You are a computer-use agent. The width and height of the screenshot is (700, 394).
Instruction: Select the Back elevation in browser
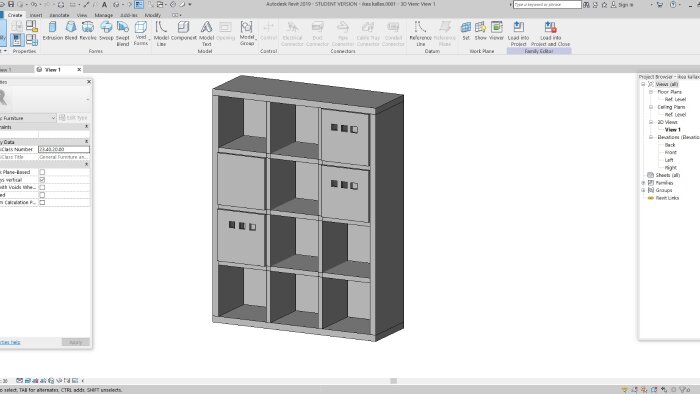[670, 145]
